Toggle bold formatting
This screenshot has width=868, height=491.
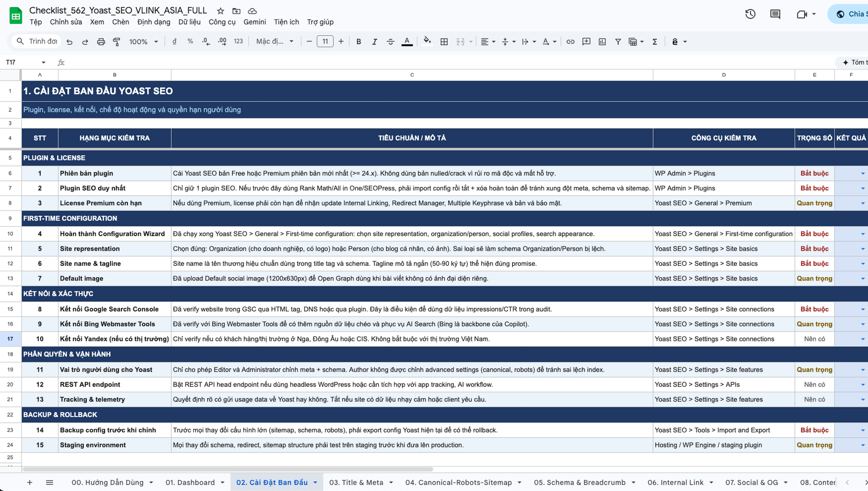click(359, 41)
